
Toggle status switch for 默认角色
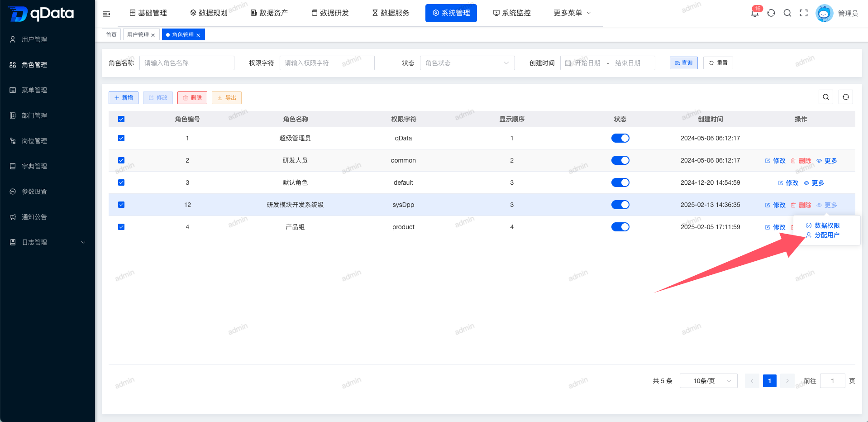click(620, 182)
